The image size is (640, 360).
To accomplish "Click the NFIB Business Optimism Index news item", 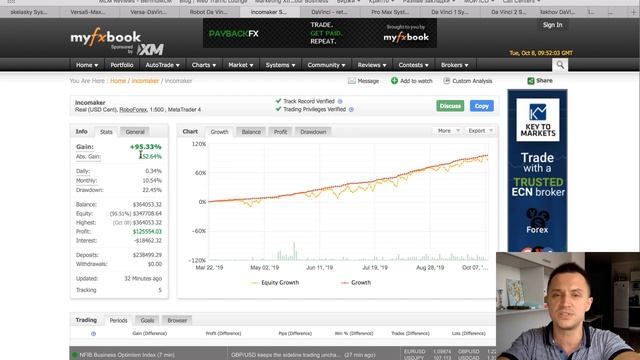I will point(127,355).
